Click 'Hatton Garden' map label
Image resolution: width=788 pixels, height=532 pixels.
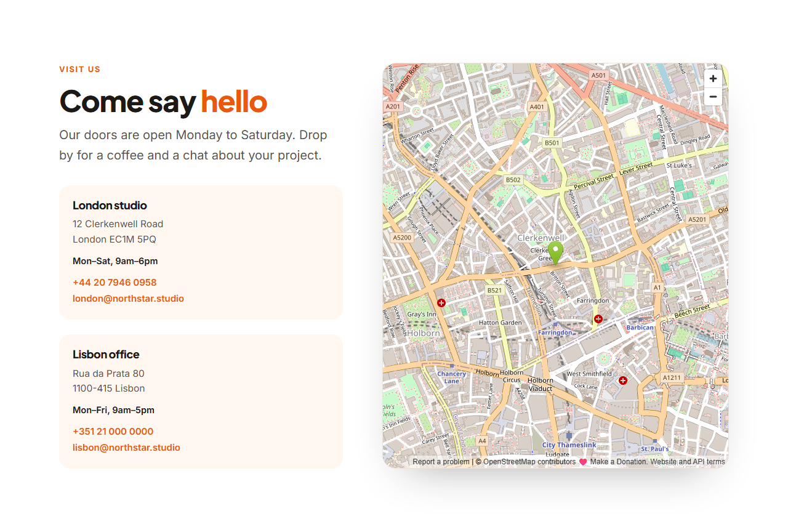[501, 323]
